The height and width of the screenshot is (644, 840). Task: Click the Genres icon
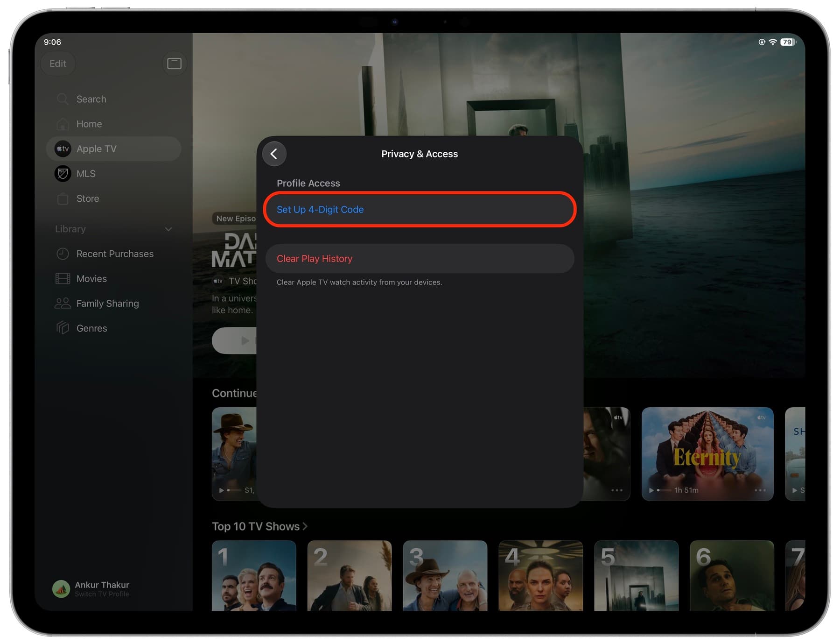pyautogui.click(x=63, y=328)
